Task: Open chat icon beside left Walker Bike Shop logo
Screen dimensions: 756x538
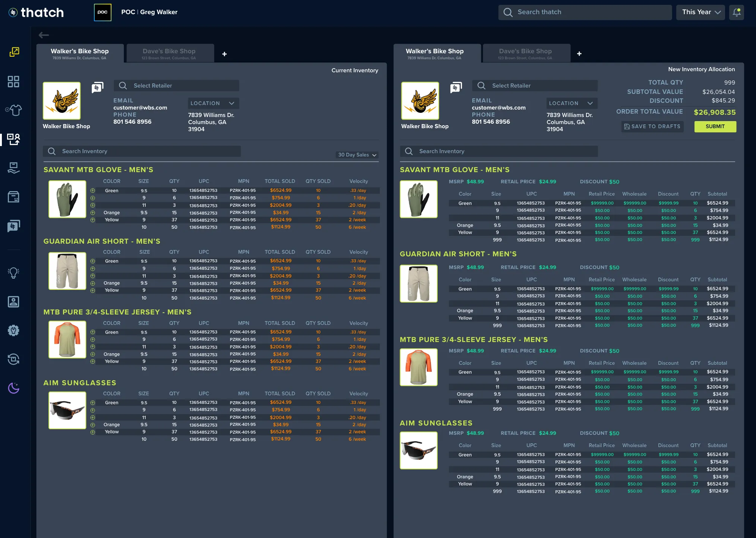Action: tap(97, 88)
